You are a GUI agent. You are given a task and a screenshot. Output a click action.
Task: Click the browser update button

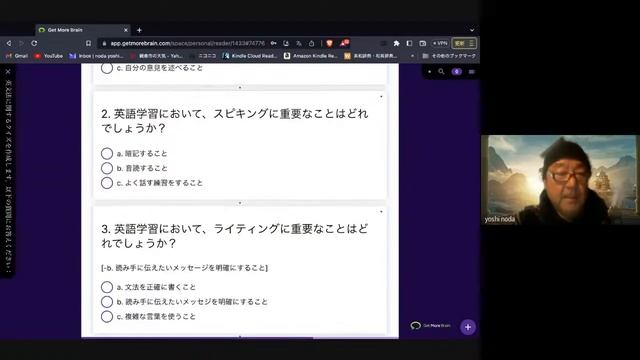coord(464,43)
